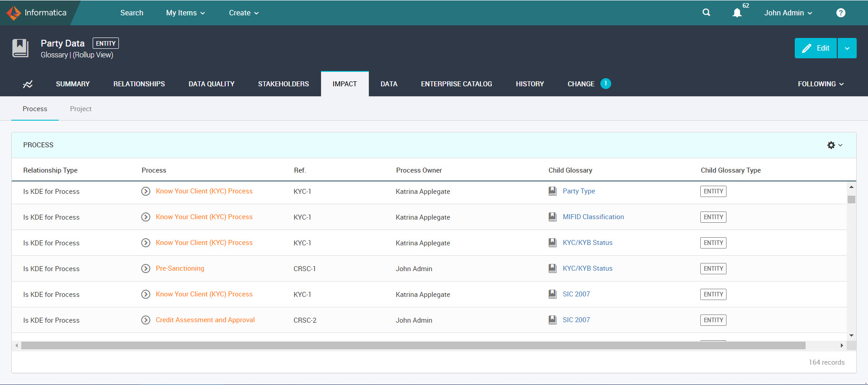Click the glossary icon beside MIFID Classification

552,217
